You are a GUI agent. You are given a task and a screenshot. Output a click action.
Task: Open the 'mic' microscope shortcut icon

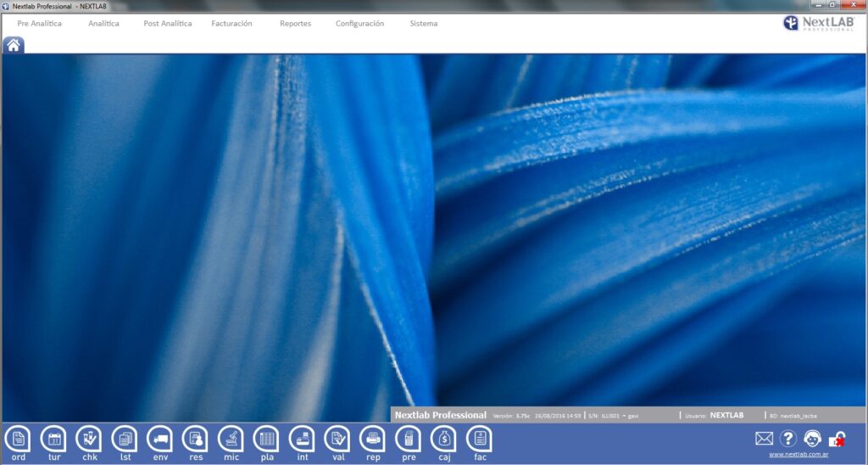click(231, 440)
